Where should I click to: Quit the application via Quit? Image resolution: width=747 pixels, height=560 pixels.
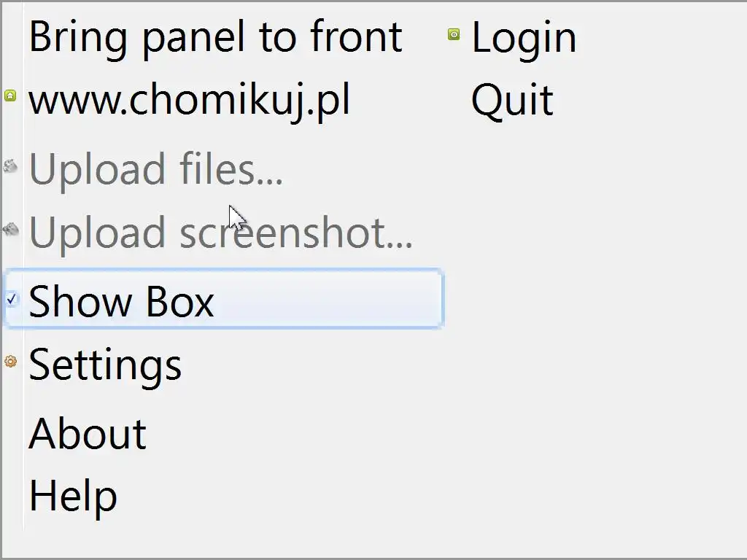tap(512, 101)
